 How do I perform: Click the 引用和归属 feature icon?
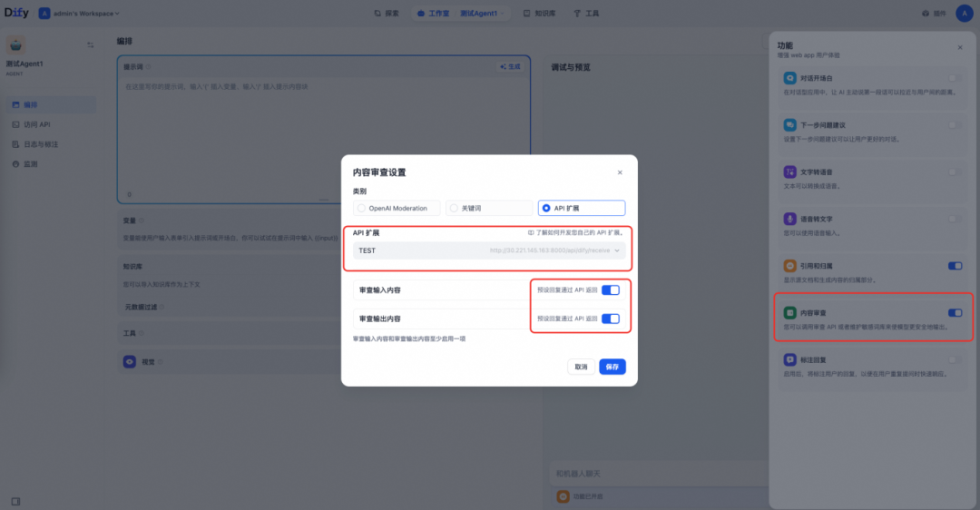(790, 266)
